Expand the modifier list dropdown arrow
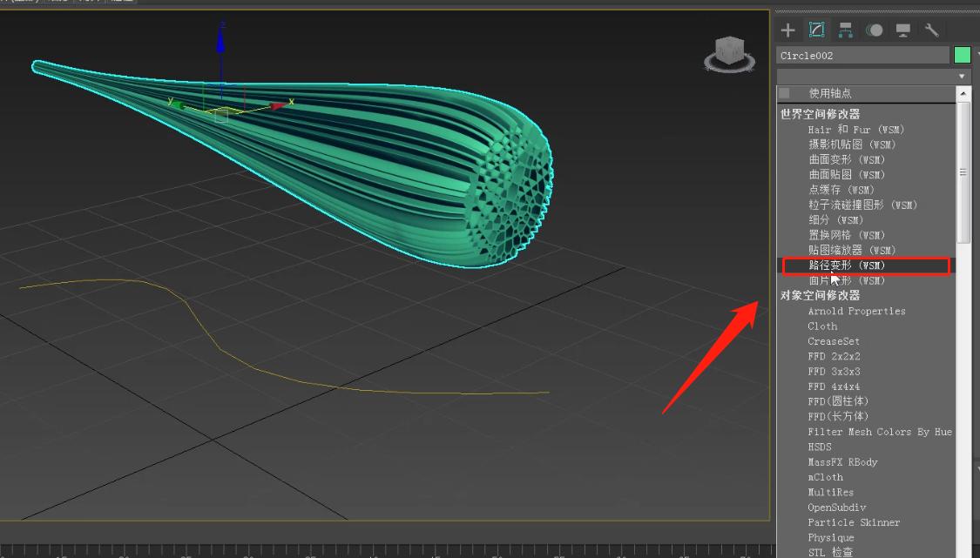 (x=963, y=77)
